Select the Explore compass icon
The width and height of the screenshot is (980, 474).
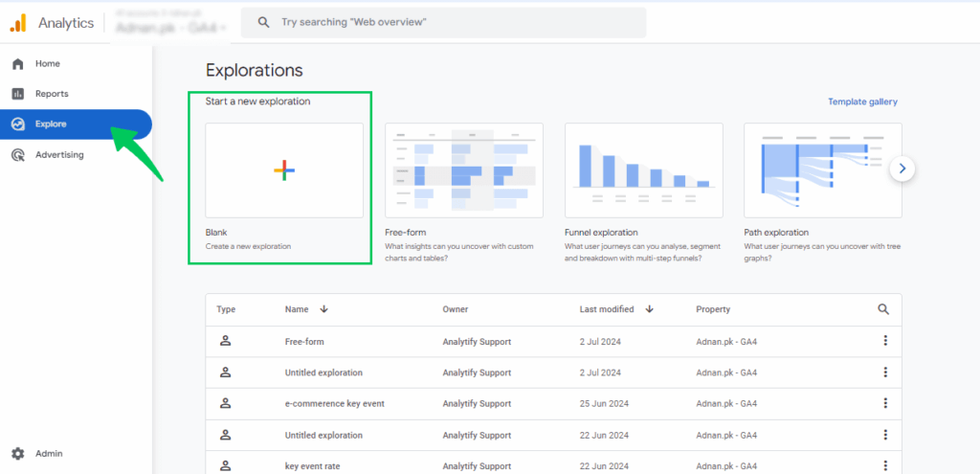point(18,124)
